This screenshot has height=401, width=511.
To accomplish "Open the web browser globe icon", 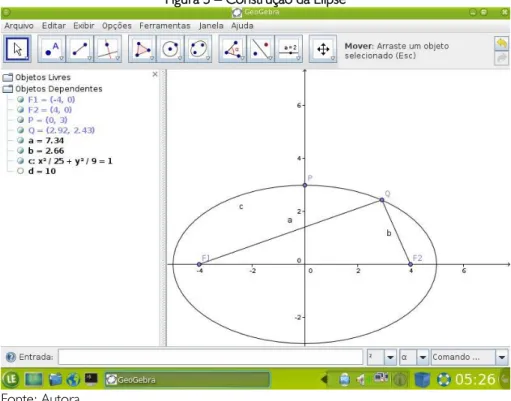I will point(73,379).
